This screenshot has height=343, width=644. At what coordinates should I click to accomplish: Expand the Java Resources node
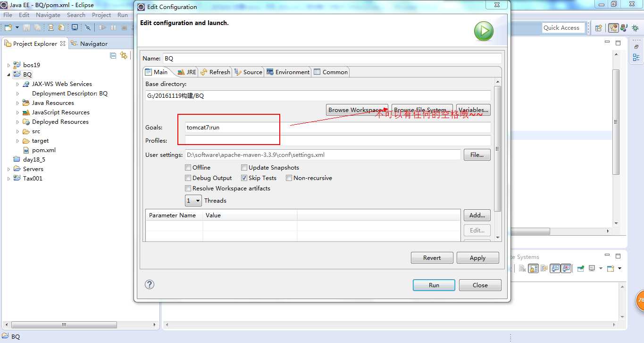[x=17, y=103]
